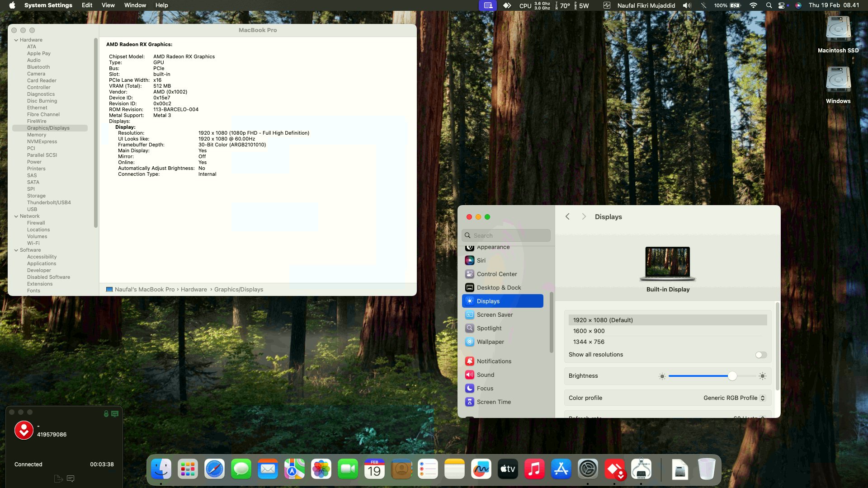Open Apple TV app in the Dock
This screenshot has height=488, width=868.
point(508,469)
